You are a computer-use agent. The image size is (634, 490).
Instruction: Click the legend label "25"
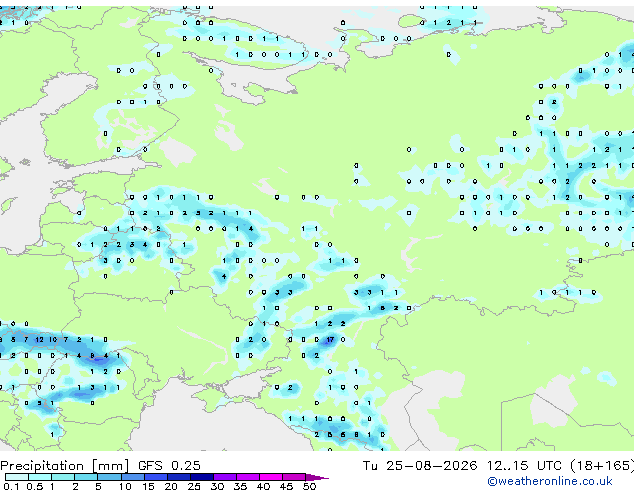click(194, 486)
